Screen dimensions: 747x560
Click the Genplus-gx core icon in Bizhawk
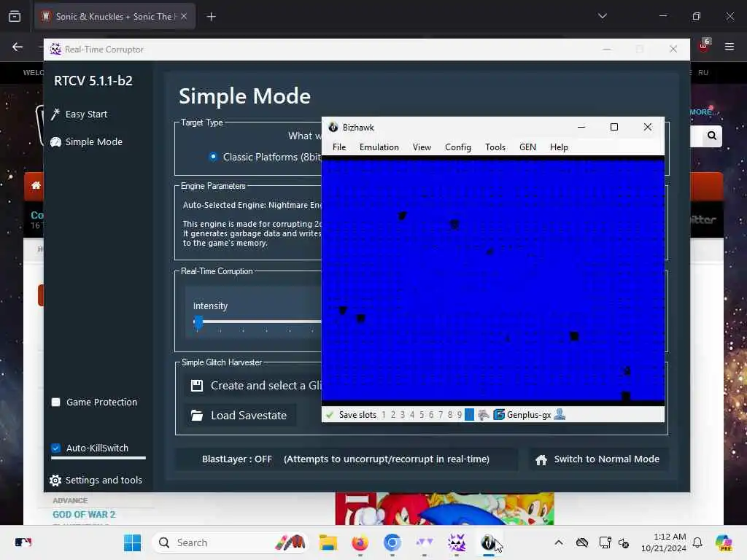tap(499, 415)
